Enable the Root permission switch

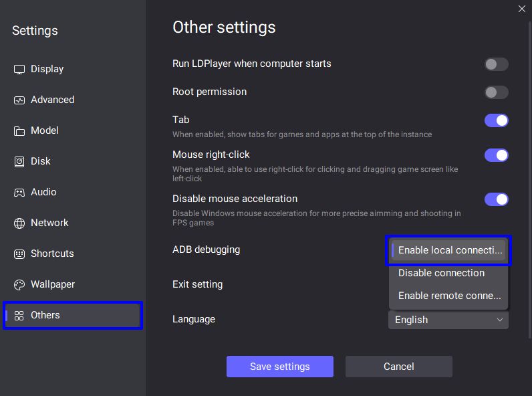pyautogui.click(x=497, y=92)
